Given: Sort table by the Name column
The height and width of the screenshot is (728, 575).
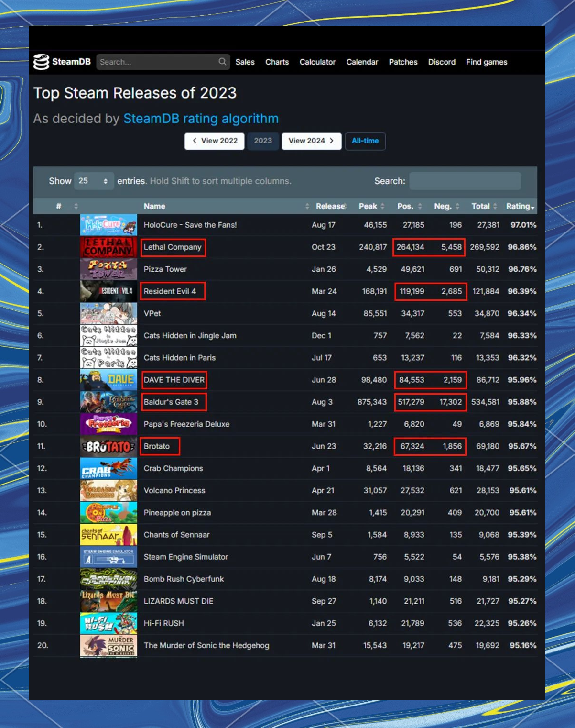Looking at the screenshot, I should click(154, 206).
